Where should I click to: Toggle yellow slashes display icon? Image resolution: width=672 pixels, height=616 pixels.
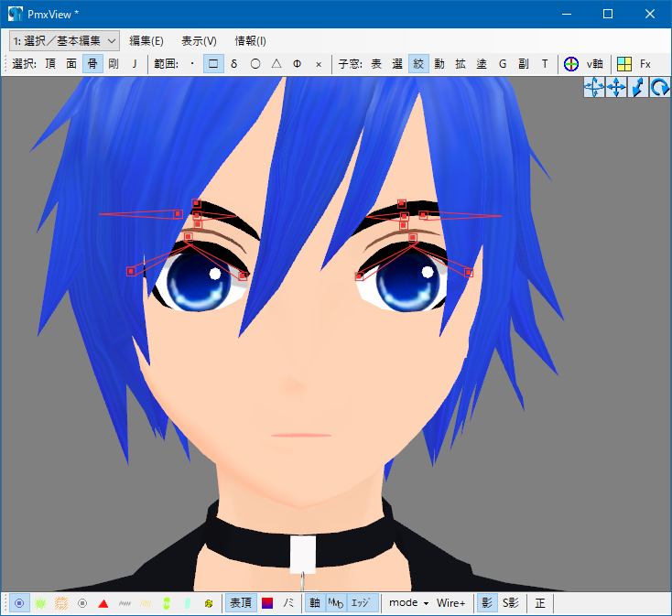pyautogui.click(x=146, y=603)
